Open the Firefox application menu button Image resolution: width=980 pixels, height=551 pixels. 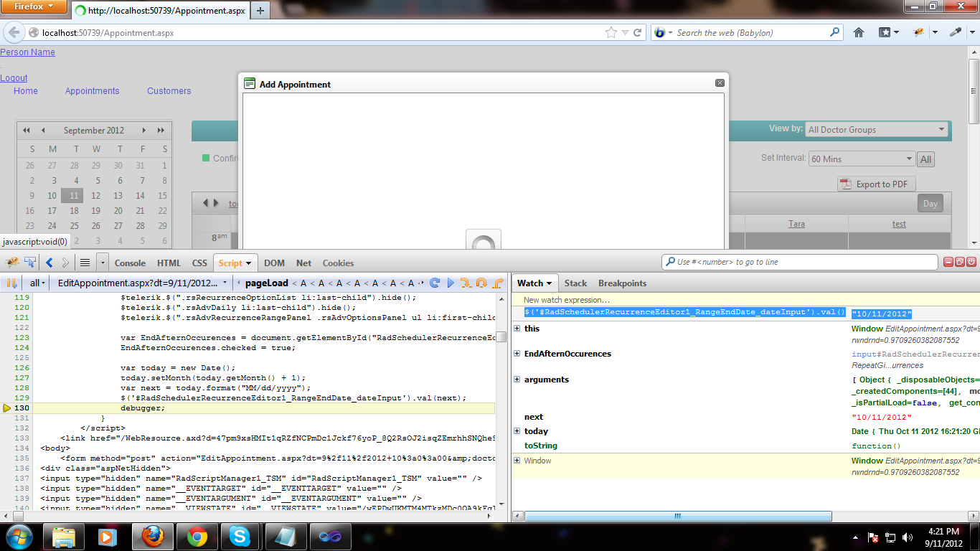pyautogui.click(x=34, y=7)
